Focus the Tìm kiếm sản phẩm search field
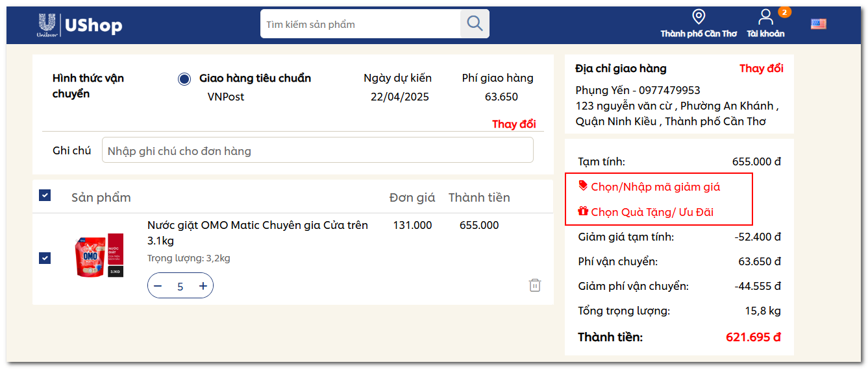 click(360, 24)
